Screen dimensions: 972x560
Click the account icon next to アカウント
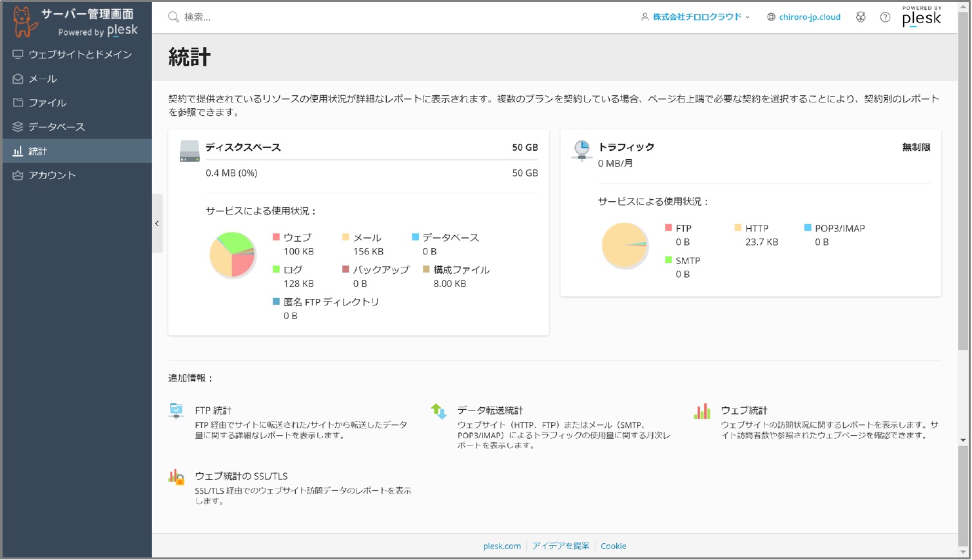pyautogui.click(x=18, y=175)
